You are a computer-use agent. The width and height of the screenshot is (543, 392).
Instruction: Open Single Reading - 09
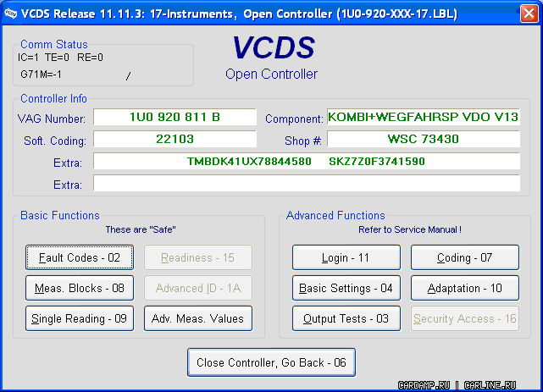click(x=80, y=318)
